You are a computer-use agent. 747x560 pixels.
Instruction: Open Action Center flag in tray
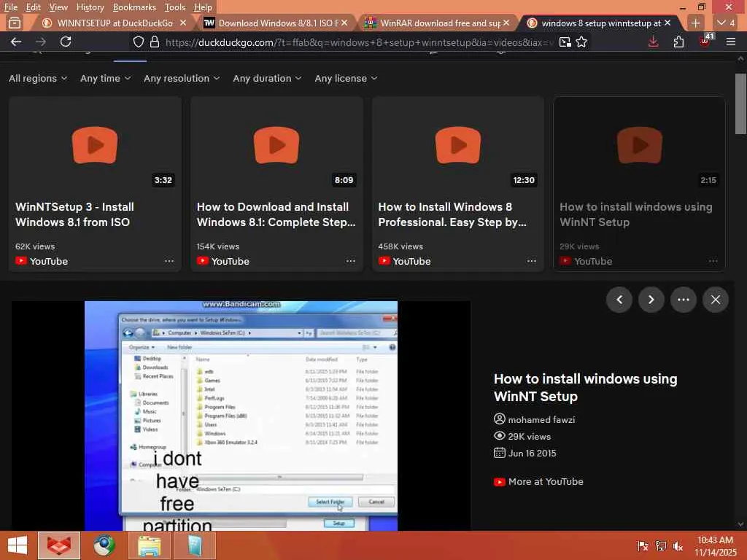coord(643,545)
